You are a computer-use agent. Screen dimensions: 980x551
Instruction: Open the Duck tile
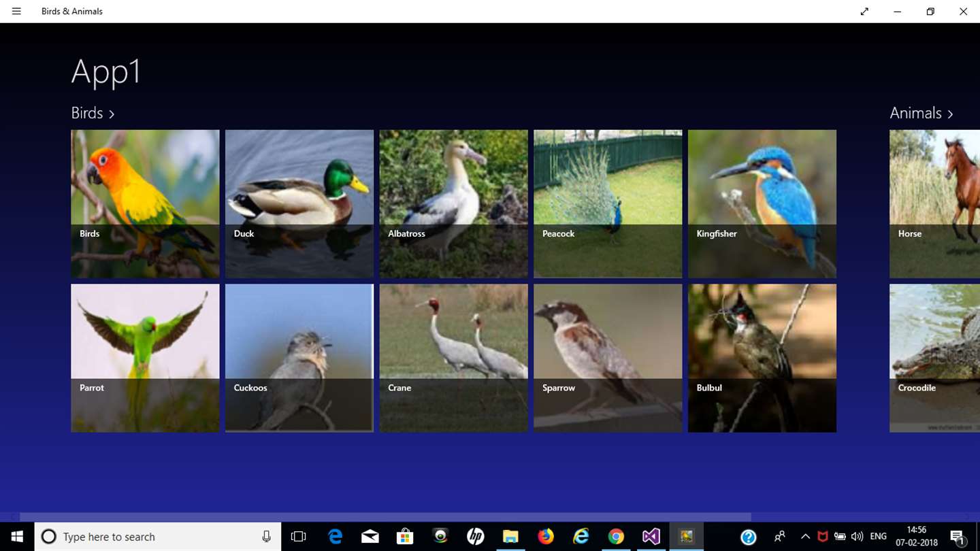click(299, 204)
